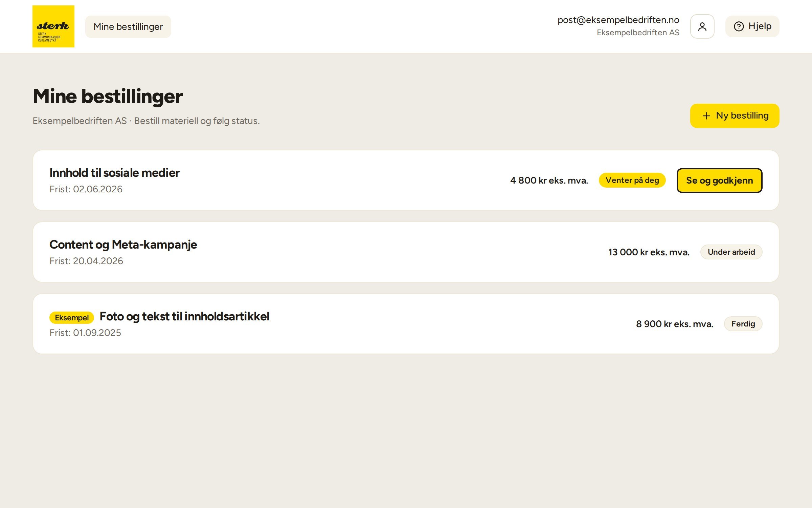Open the user profile icon button
This screenshot has width=812, height=508.
tap(702, 26)
